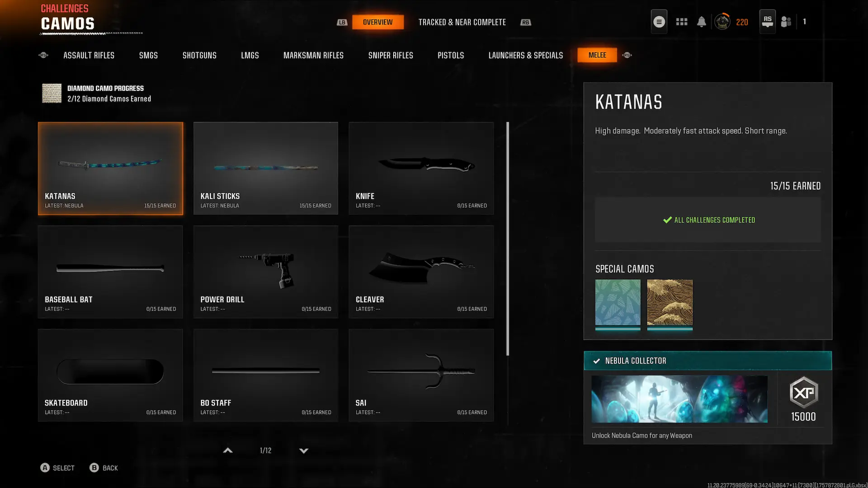Click page down chevron arrow
Viewport: 868px width, 488px height.
coord(304,450)
